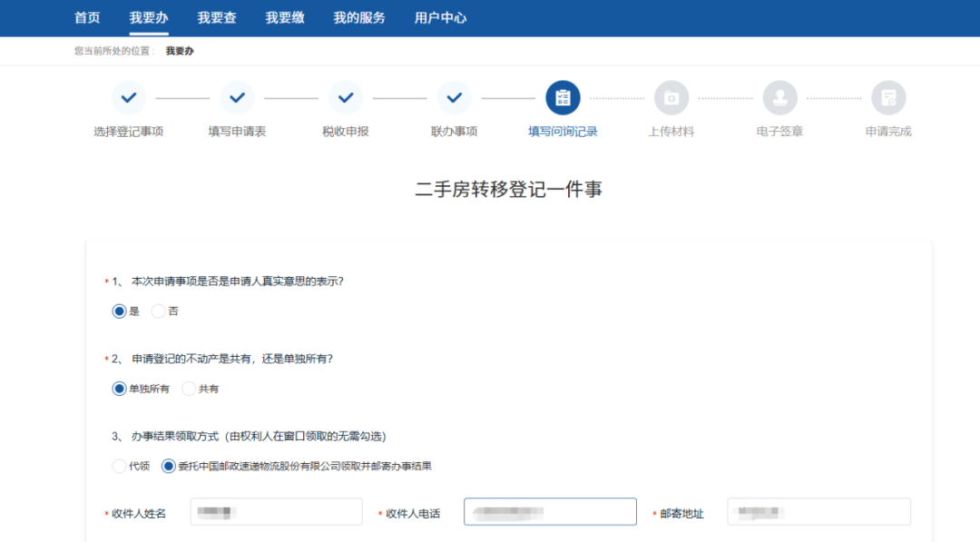Click the 税收申报 step checkmark icon

[x=346, y=98]
